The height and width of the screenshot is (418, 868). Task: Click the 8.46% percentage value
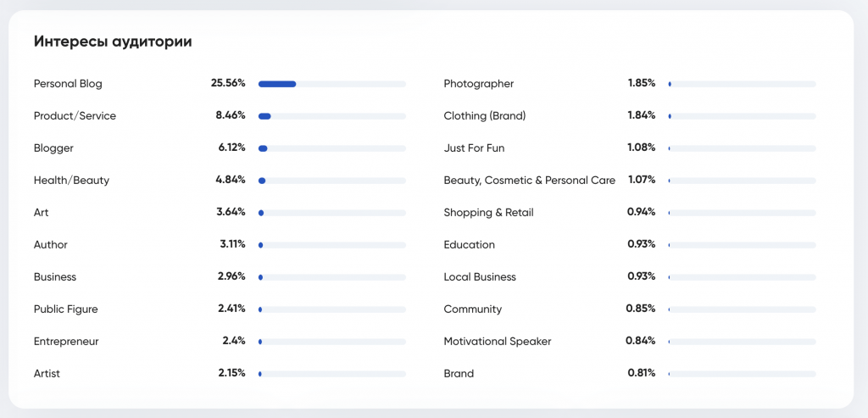pyautogui.click(x=231, y=115)
